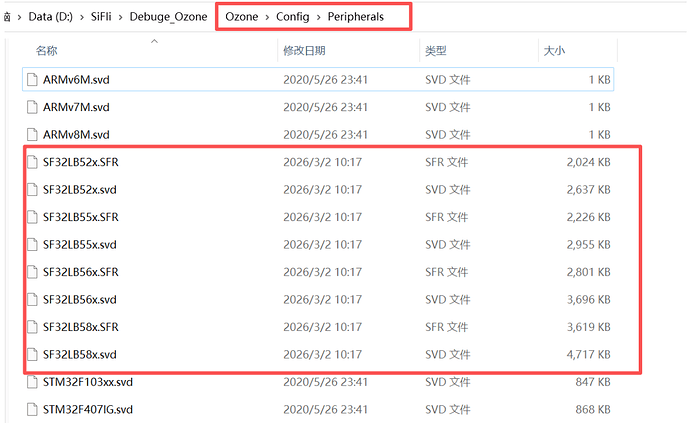690x423 pixels.
Task: Click the SF32LB52x.svd file icon
Action: click(32, 190)
